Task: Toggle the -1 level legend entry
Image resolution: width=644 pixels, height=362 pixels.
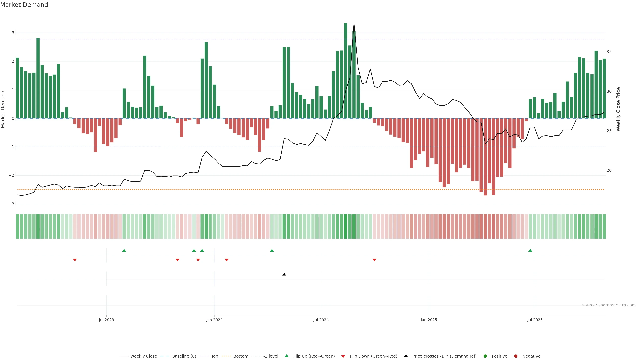Action: click(271, 356)
